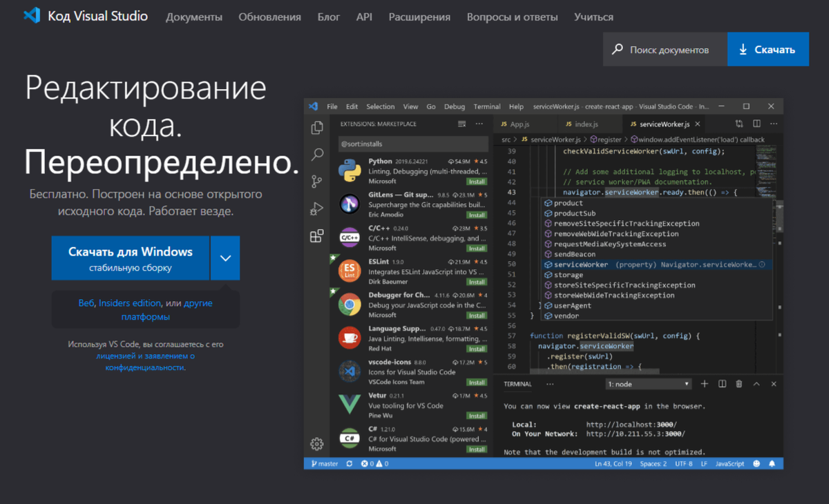The height and width of the screenshot is (504, 829).
Task: Click the ESLint extension icon
Action: point(350,271)
